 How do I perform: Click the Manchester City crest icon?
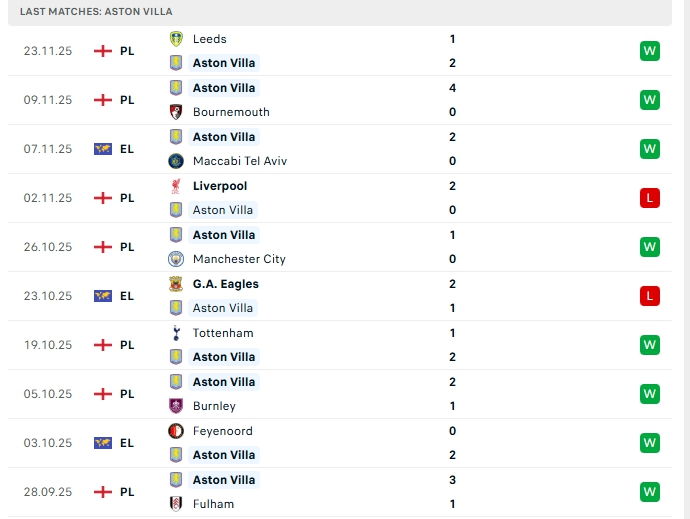tap(176, 259)
